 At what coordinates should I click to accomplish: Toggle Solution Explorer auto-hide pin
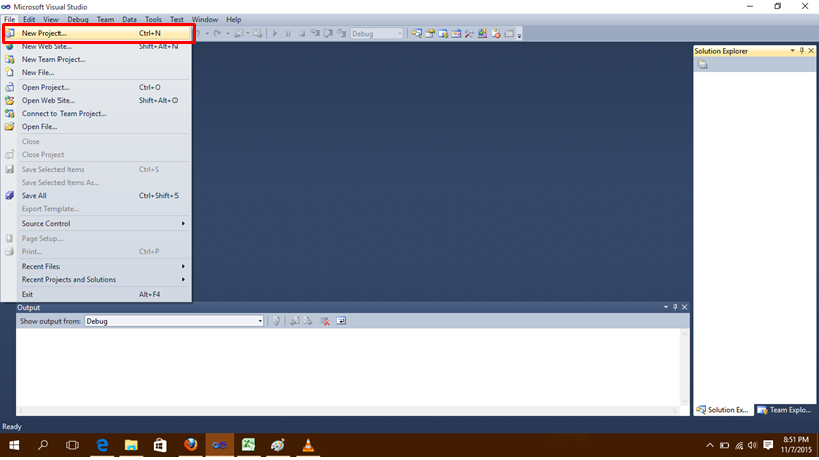[x=802, y=51]
